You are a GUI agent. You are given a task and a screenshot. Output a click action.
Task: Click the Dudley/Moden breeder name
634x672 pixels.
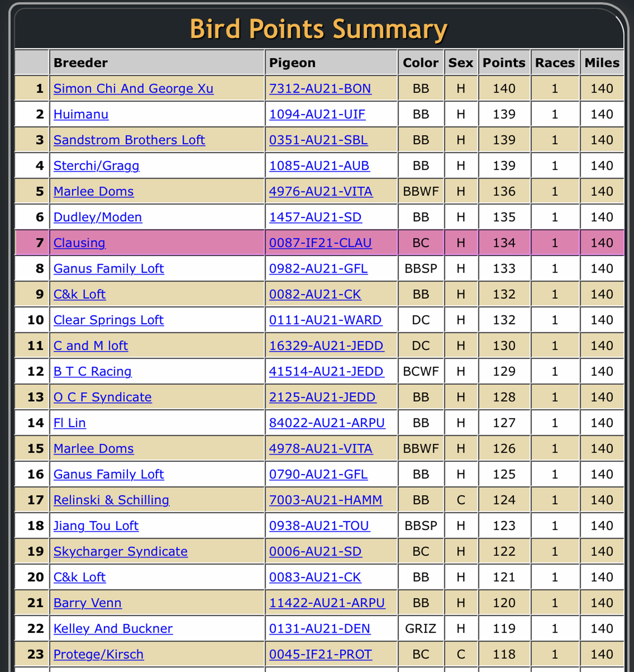click(98, 217)
